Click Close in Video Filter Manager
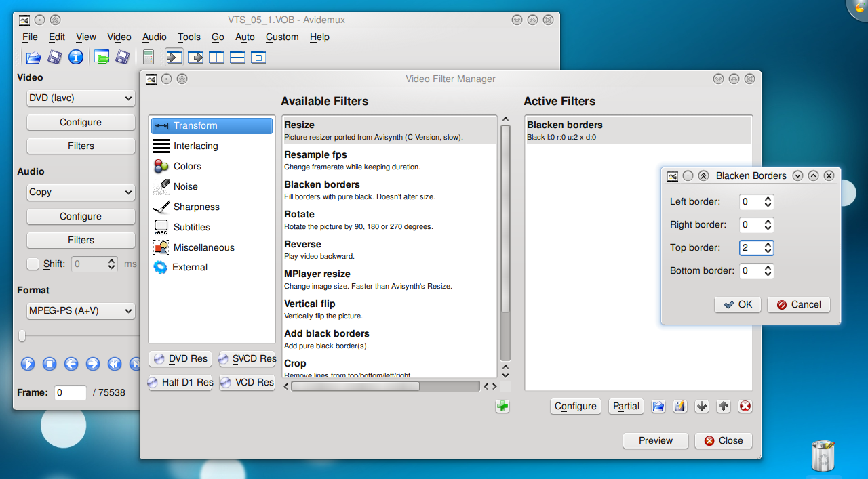This screenshot has height=479, width=868. click(x=724, y=440)
